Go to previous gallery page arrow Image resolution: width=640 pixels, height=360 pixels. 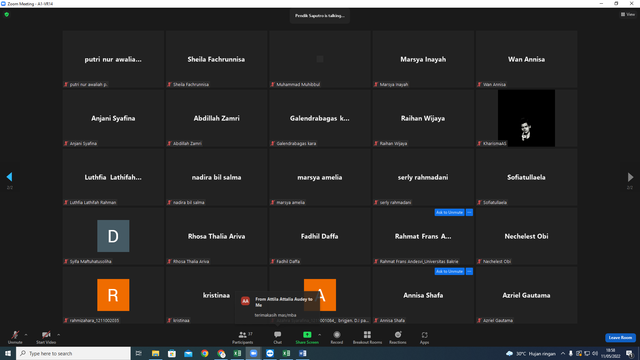point(9,177)
